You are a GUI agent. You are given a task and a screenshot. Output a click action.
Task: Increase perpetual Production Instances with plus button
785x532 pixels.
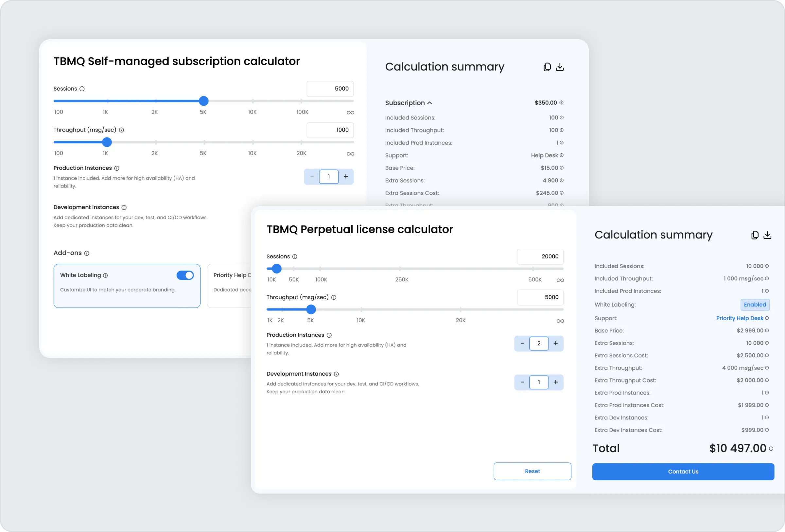pyautogui.click(x=556, y=344)
